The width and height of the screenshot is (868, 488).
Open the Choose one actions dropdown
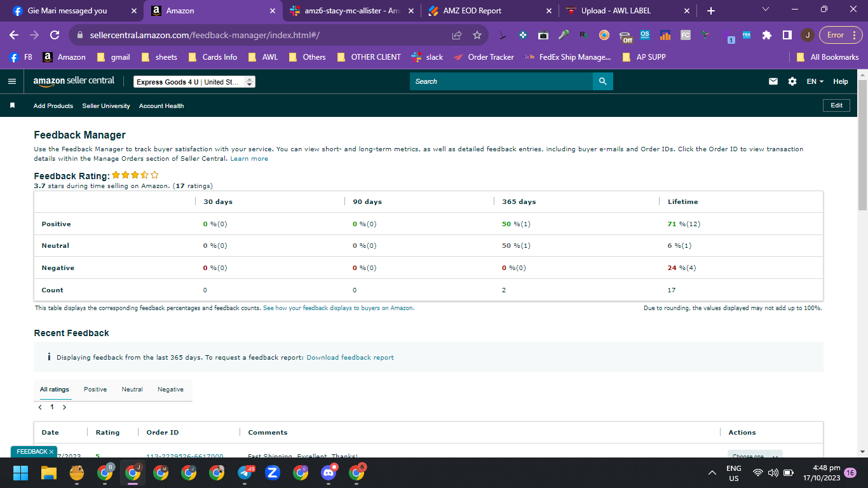pos(755,455)
